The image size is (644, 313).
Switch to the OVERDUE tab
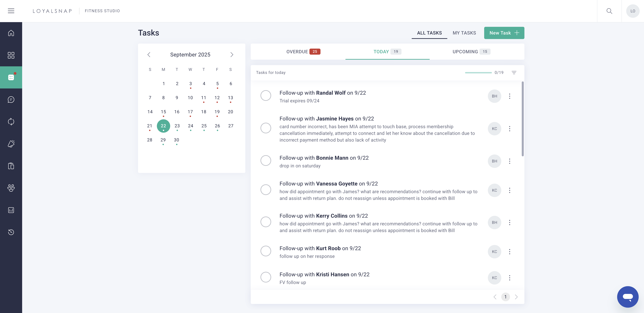[303, 52]
